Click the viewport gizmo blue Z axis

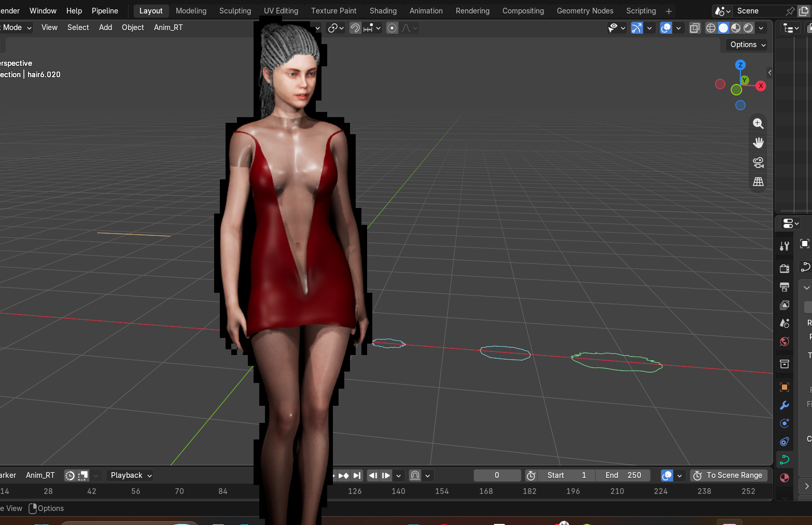740,65
